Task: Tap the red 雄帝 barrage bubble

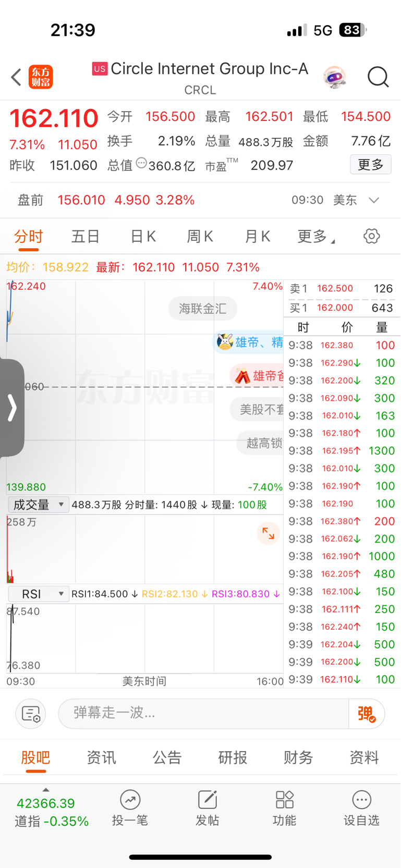Action: point(257,376)
